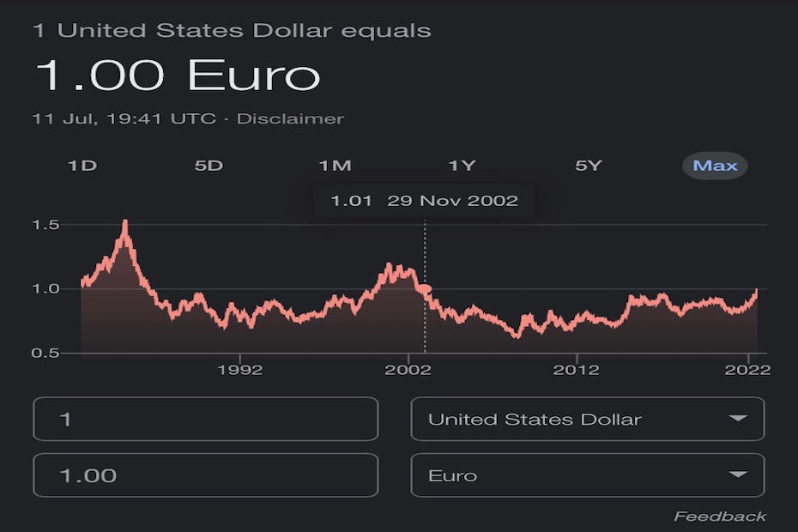
Task: Open the Euro currency dropdown
Action: (x=588, y=475)
